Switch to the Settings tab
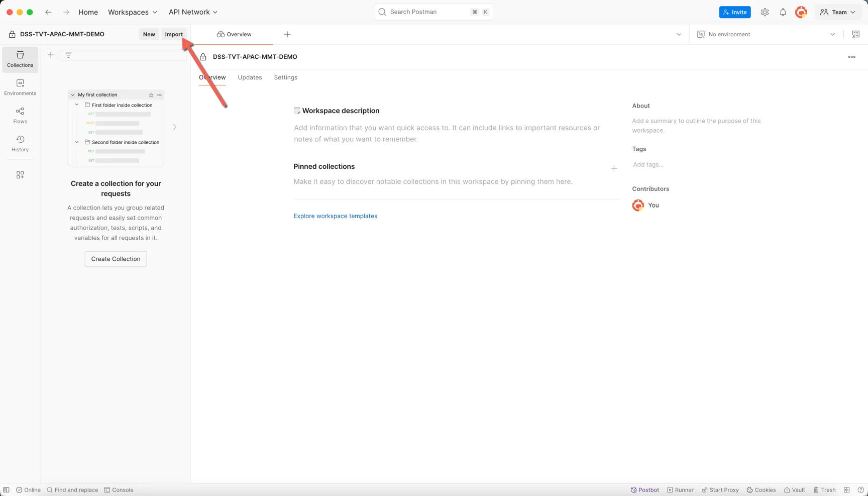 285,77
